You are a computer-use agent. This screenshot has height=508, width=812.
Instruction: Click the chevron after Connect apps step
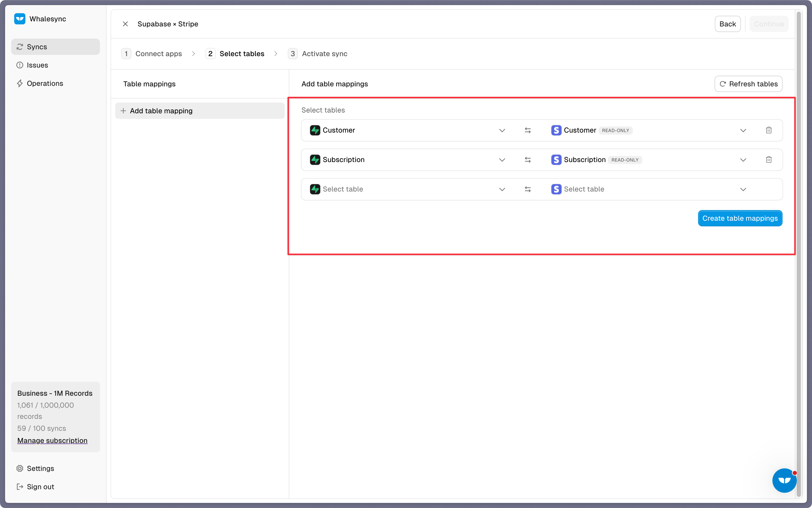point(194,54)
